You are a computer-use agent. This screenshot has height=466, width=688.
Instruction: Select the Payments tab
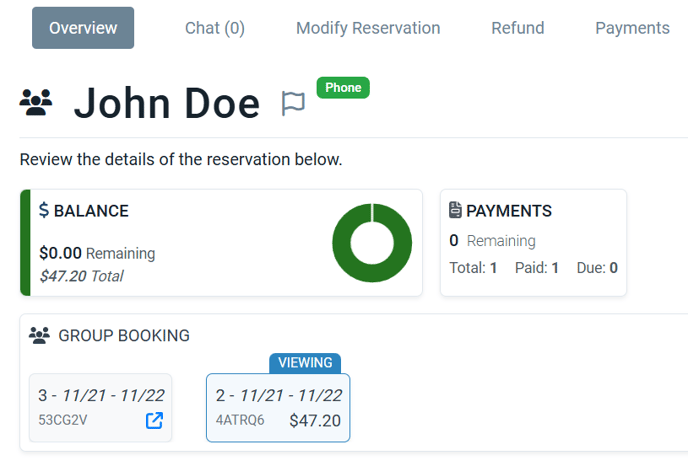[x=632, y=28]
